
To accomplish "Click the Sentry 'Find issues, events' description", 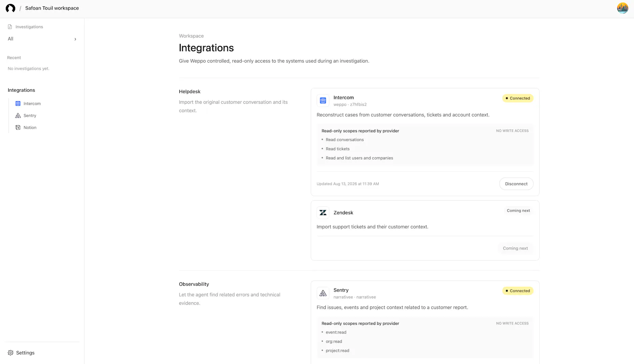I will (392, 307).
